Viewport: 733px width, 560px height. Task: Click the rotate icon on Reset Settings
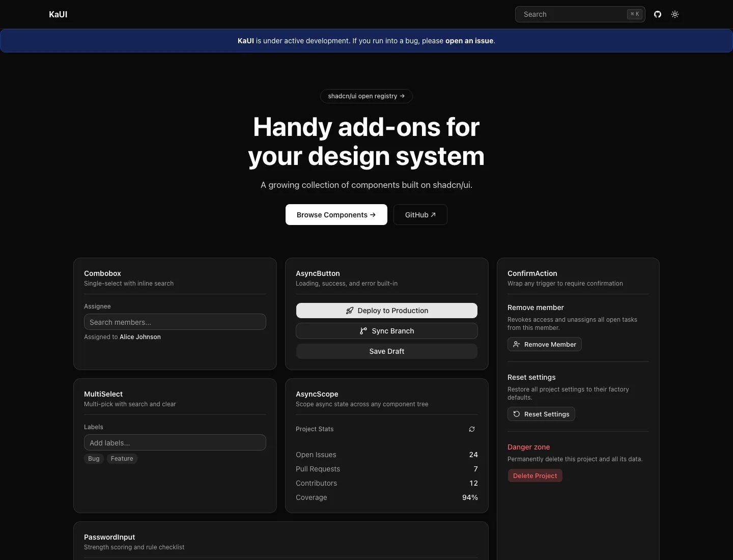click(x=517, y=414)
